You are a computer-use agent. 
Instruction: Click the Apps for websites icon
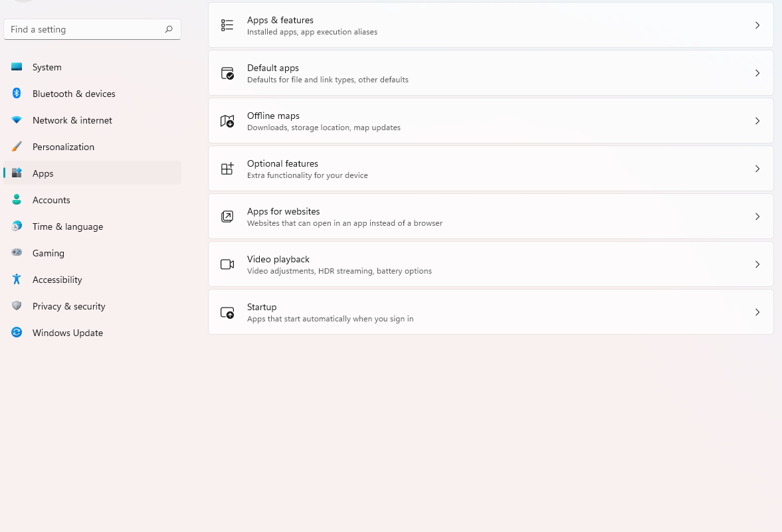tap(227, 217)
